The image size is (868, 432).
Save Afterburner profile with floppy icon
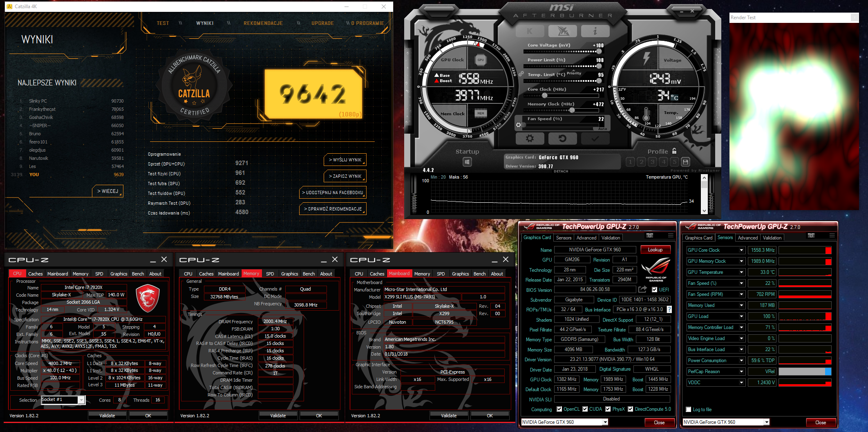[686, 162]
